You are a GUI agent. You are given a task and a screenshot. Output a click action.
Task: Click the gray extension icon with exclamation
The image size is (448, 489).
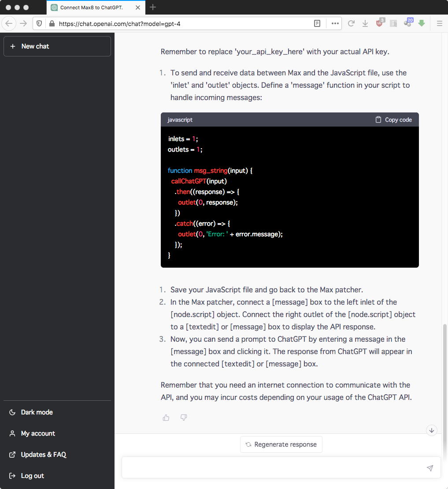tap(393, 23)
